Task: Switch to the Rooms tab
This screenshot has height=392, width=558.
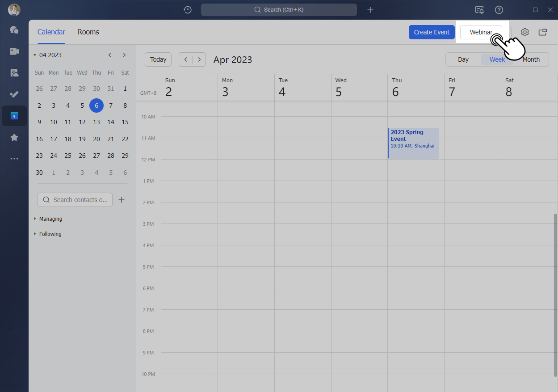Action: (88, 32)
